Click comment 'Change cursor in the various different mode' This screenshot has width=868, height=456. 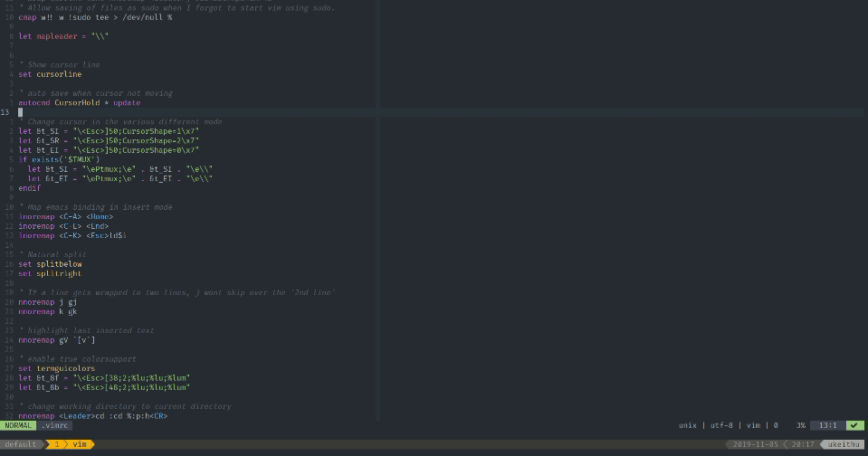(120, 122)
